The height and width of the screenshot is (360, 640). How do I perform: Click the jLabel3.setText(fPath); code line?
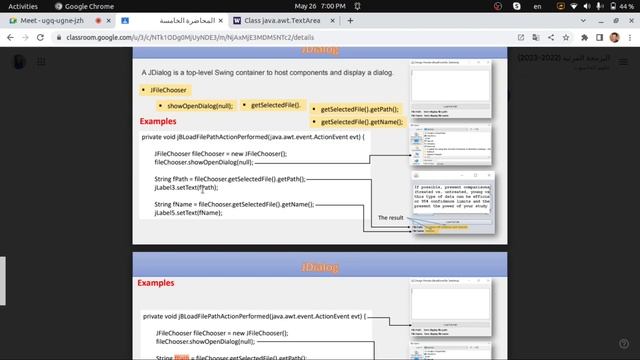[186, 188]
